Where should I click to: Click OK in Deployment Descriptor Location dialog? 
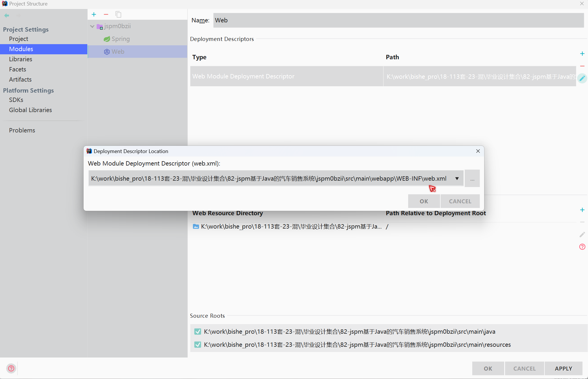pos(424,201)
